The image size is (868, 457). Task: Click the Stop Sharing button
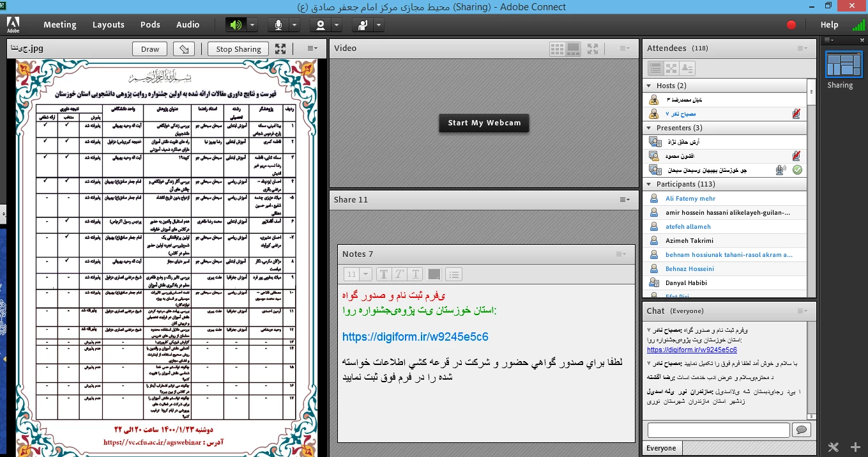click(238, 49)
